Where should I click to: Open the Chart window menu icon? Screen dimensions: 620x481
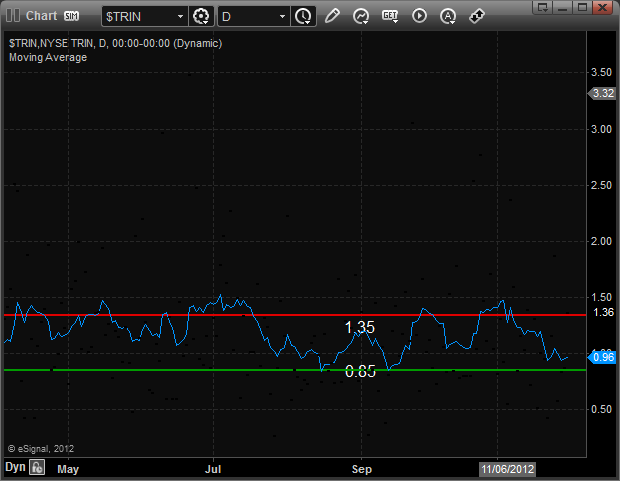coord(12,16)
